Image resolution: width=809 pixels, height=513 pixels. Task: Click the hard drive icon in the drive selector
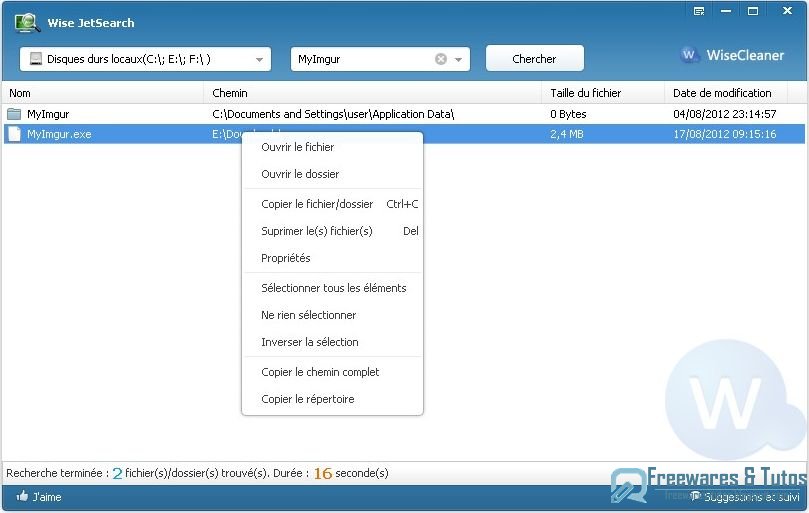coord(36,59)
